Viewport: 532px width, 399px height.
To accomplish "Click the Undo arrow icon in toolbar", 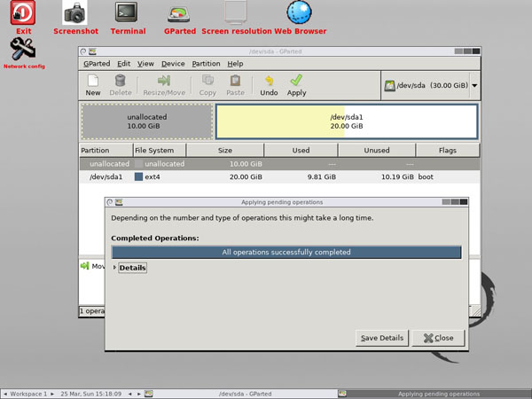I will [x=269, y=81].
